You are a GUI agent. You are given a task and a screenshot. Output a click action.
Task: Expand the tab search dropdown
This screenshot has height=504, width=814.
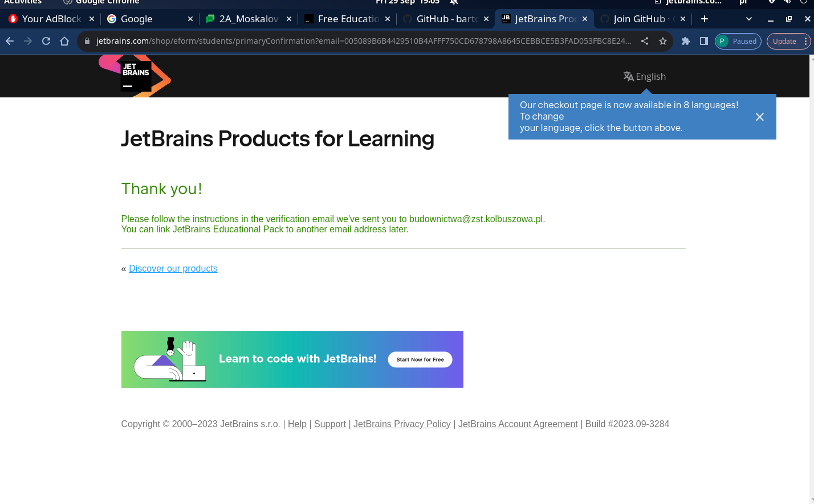pos(749,19)
